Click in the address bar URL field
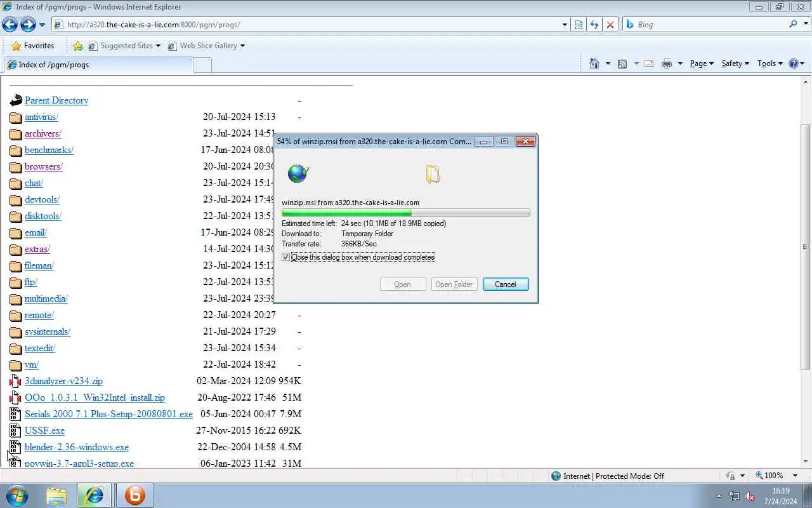812x508 pixels. [x=311, y=25]
